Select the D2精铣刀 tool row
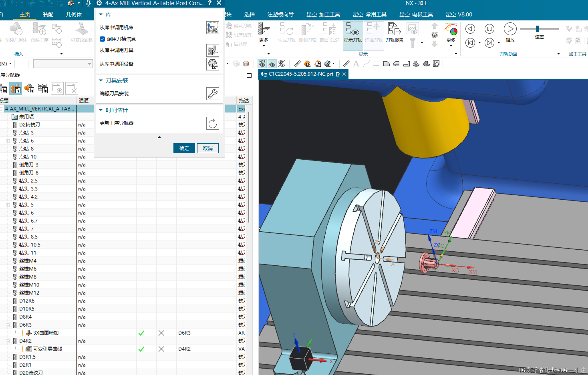The height and width of the screenshot is (375, 588). coord(30,125)
